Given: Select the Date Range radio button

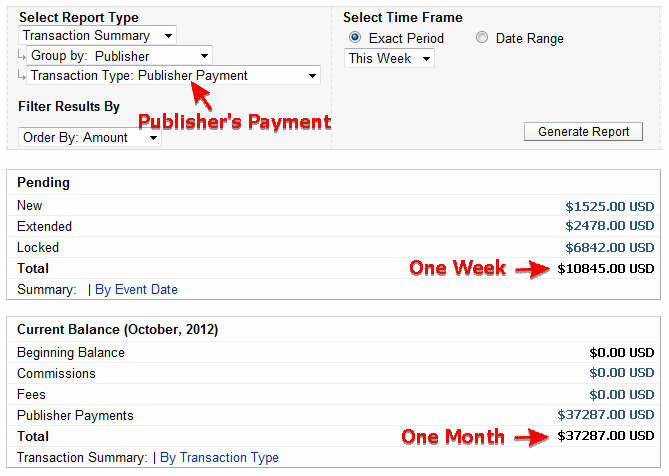Looking at the screenshot, I should (482, 38).
